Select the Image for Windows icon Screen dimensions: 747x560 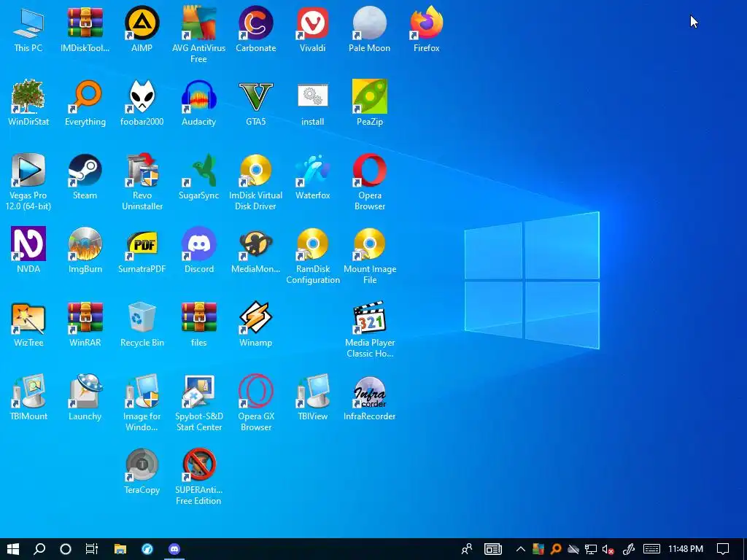tap(142, 403)
